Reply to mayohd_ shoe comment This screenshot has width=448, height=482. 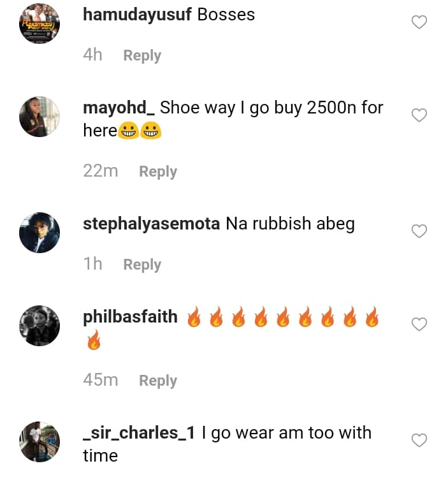(158, 172)
